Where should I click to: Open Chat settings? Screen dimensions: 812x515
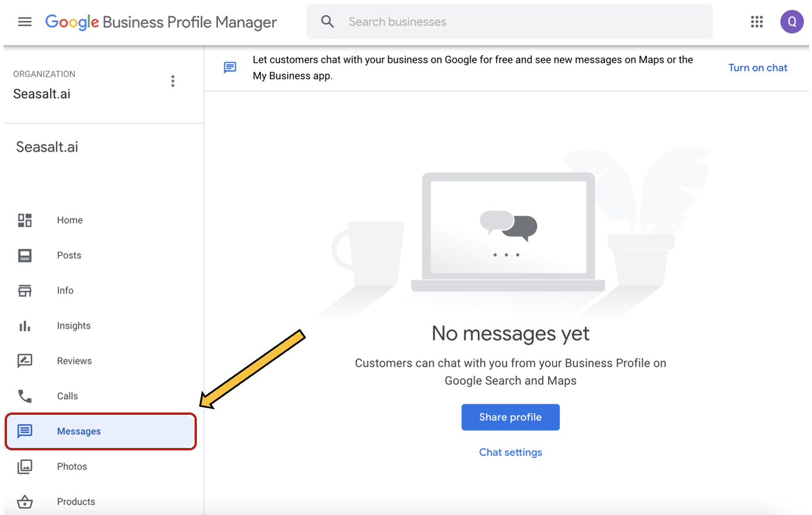click(x=510, y=452)
